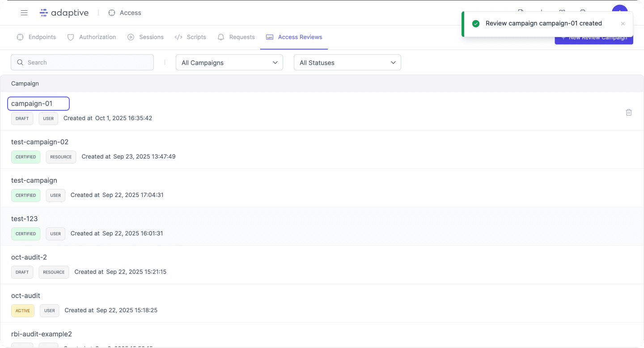
Task: Switch to the Endpoints tab
Action: coord(36,37)
